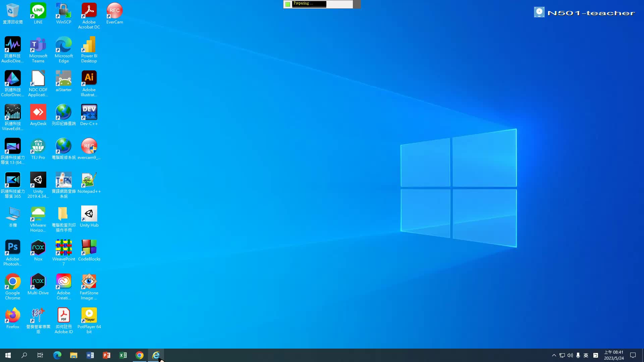This screenshot has width=644, height=362.
Task: Select the WinSCP desktop shortcut
Action: (64, 14)
